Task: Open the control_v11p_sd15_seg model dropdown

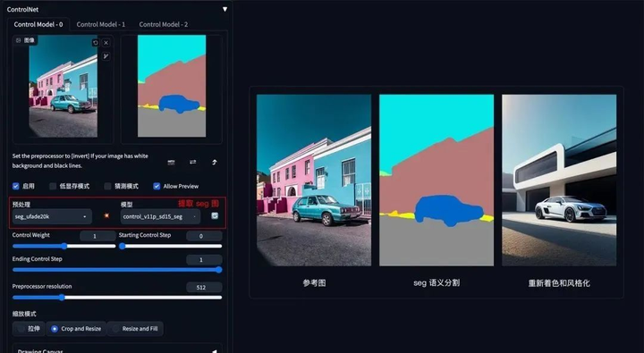Action: click(x=160, y=216)
